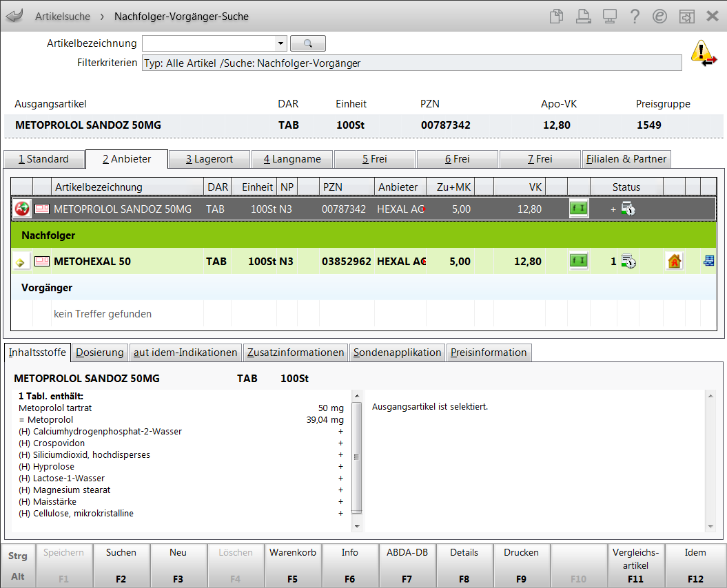727x588 pixels.
Task: Click the Filterkriterien field
Action: [411, 63]
